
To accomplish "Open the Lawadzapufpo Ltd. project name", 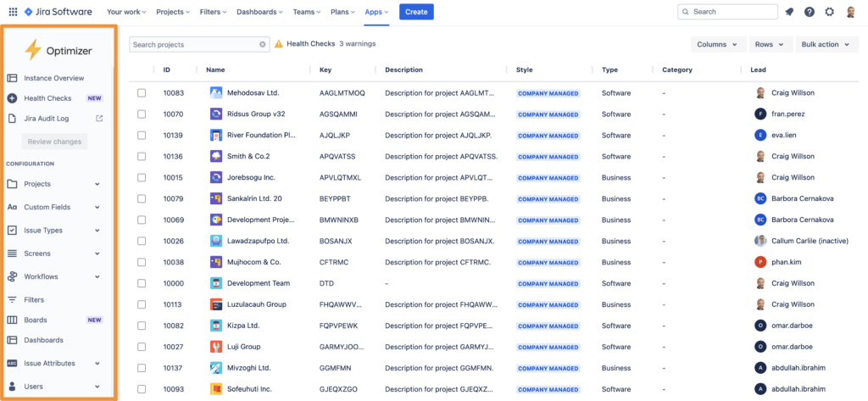I will [x=259, y=241].
